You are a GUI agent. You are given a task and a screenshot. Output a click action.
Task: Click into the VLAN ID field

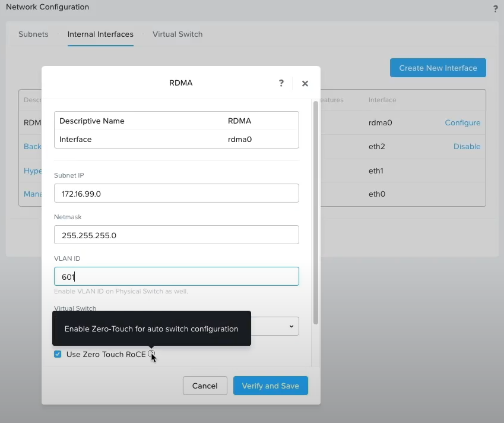click(176, 276)
